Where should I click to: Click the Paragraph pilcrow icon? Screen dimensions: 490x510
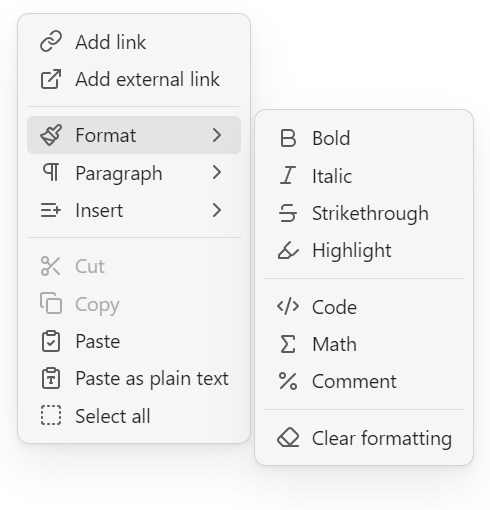(51, 173)
